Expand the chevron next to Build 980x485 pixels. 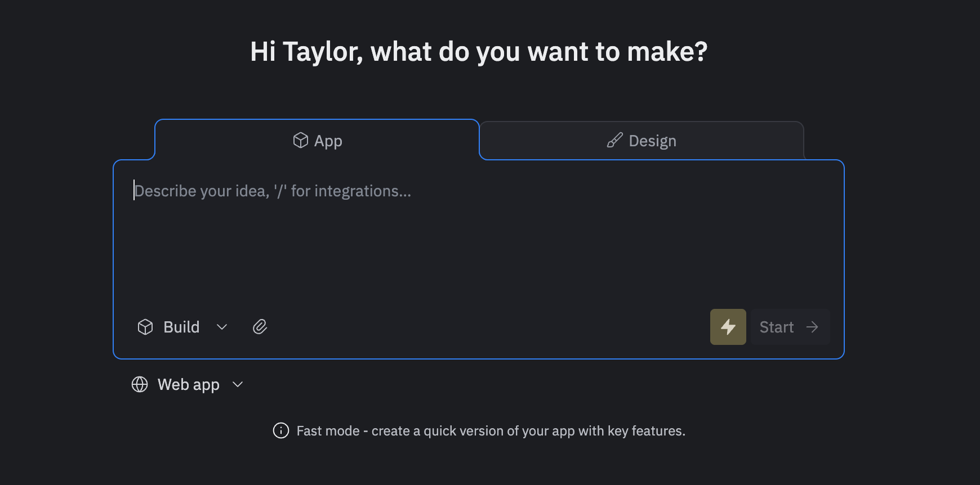[222, 327]
